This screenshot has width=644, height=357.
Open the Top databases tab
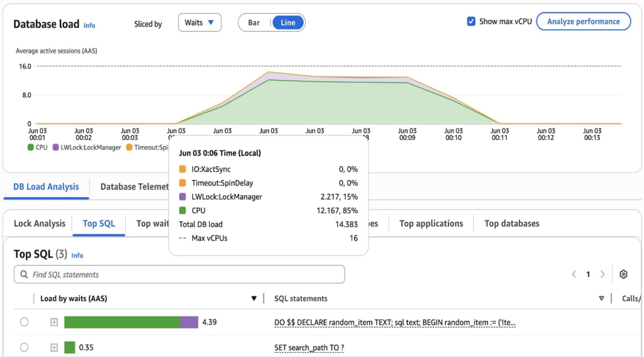pyautogui.click(x=511, y=224)
